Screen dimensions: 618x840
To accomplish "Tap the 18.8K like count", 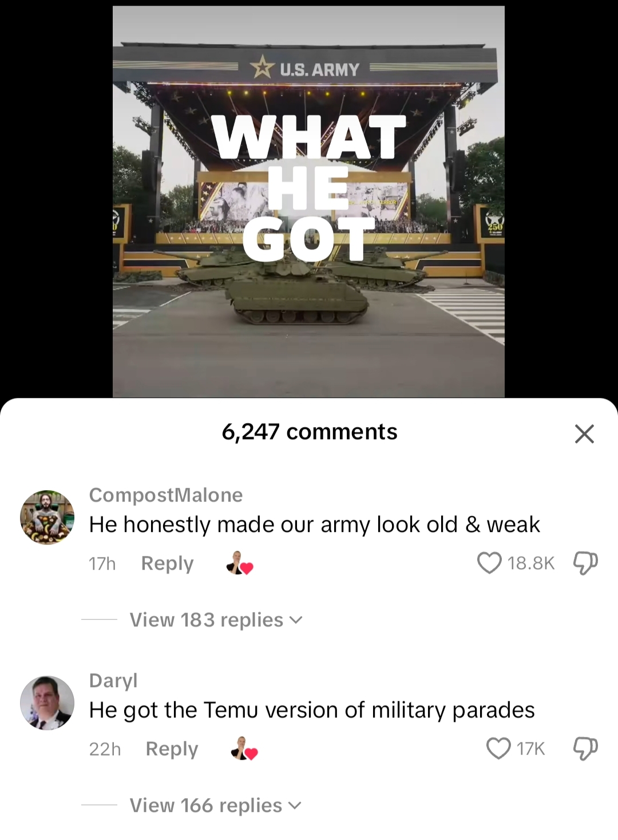I will tap(531, 563).
